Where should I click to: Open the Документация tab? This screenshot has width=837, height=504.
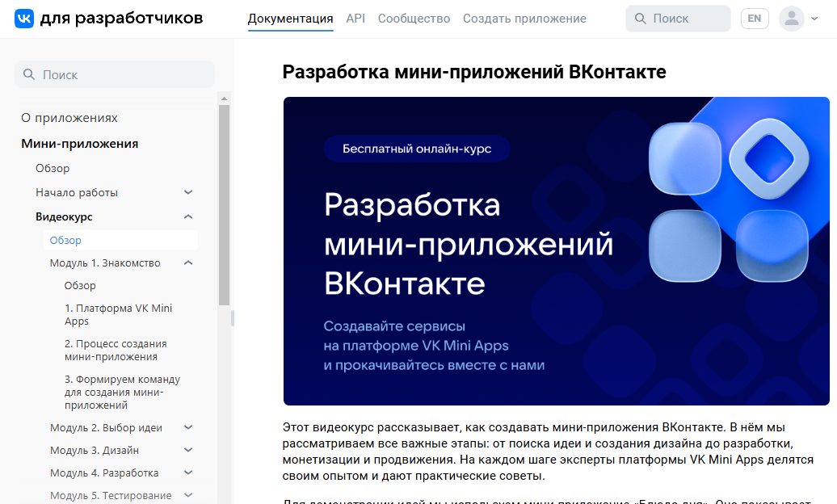(290, 19)
